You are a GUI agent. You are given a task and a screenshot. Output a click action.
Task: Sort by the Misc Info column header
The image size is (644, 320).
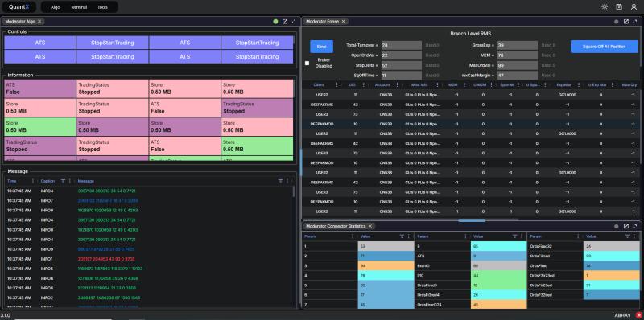tap(419, 85)
